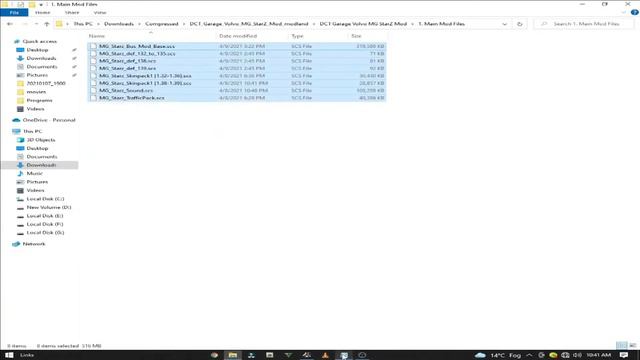Open Local Disk (G:) in the sidebar
This screenshot has height=360, width=640.
(x=45, y=233)
